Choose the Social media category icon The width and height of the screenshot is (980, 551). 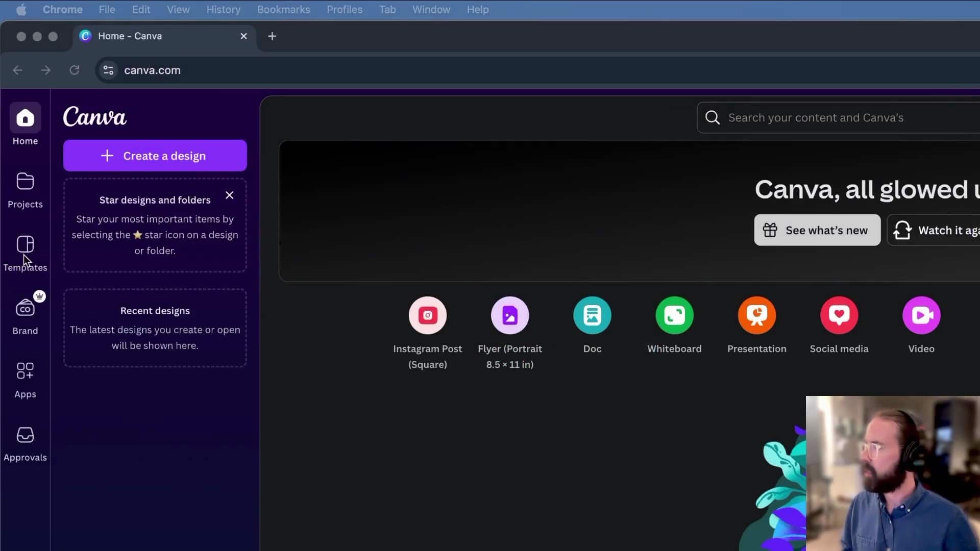click(x=839, y=315)
